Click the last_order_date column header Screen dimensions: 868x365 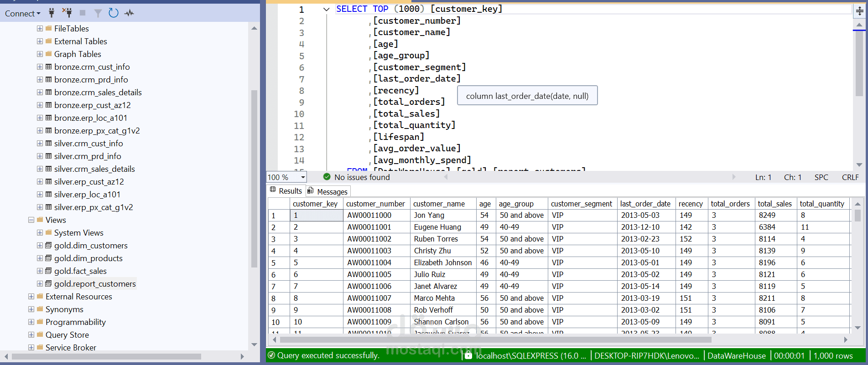pos(645,204)
